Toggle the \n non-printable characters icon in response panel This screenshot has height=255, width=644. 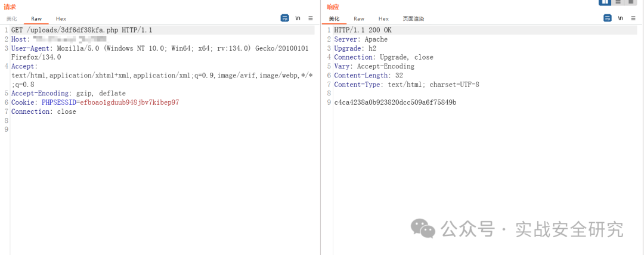coord(621,18)
